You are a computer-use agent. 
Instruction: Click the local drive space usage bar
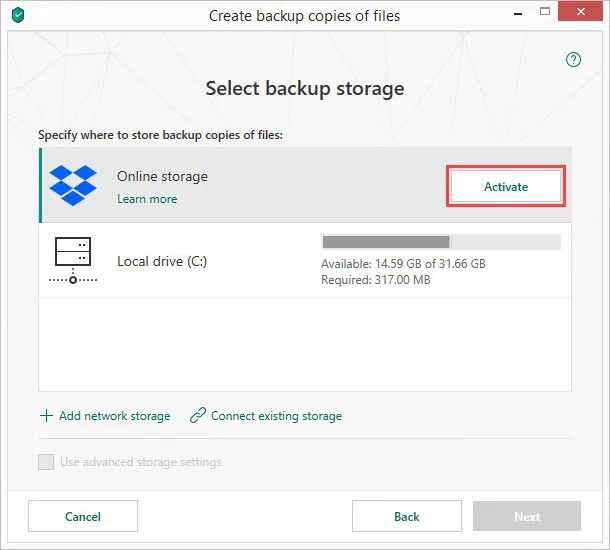pos(440,242)
